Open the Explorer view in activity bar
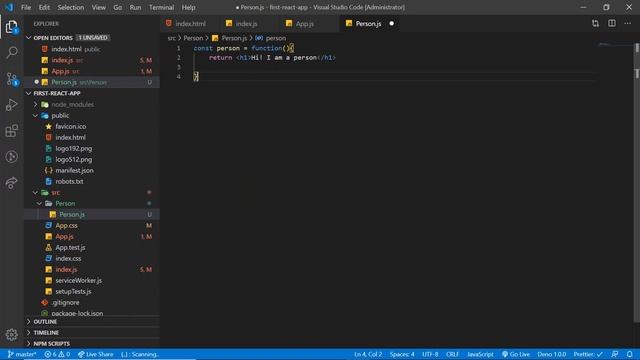 [x=11, y=27]
